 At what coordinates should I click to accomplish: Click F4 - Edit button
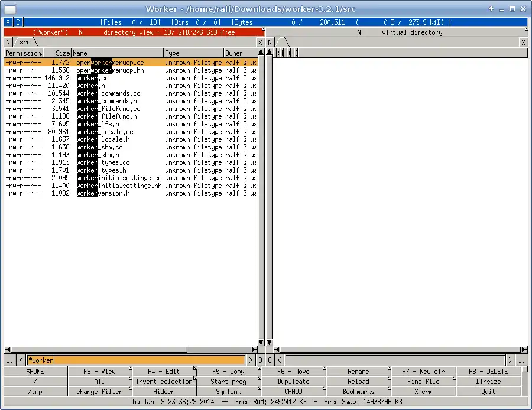click(x=164, y=372)
